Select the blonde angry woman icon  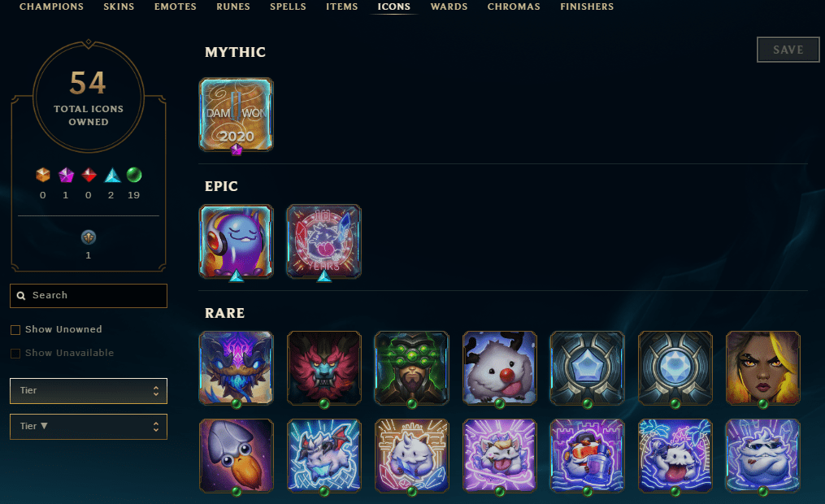pos(763,367)
